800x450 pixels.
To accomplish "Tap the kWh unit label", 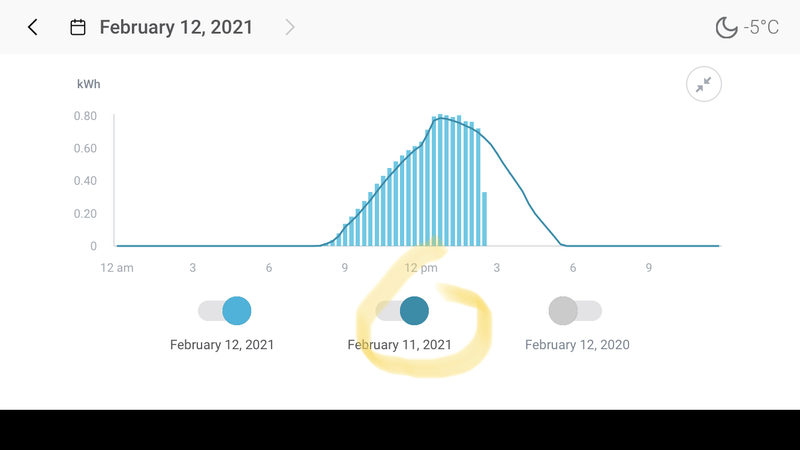I will click(x=88, y=84).
